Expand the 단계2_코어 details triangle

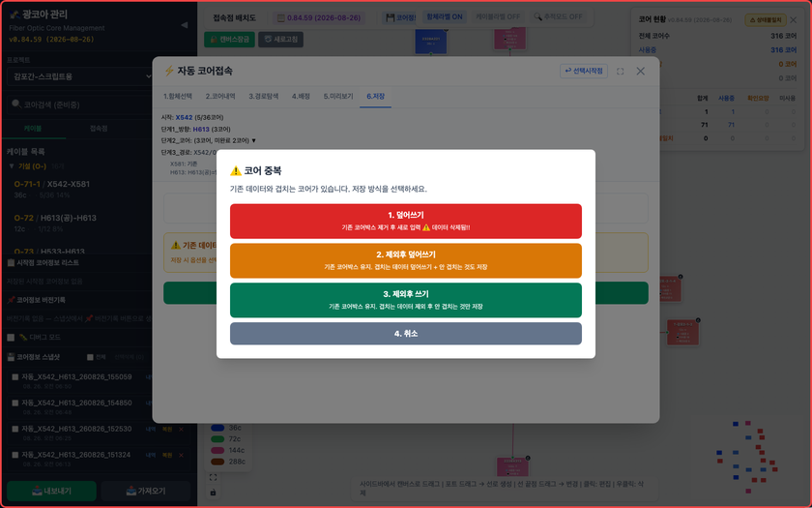coord(253,140)
